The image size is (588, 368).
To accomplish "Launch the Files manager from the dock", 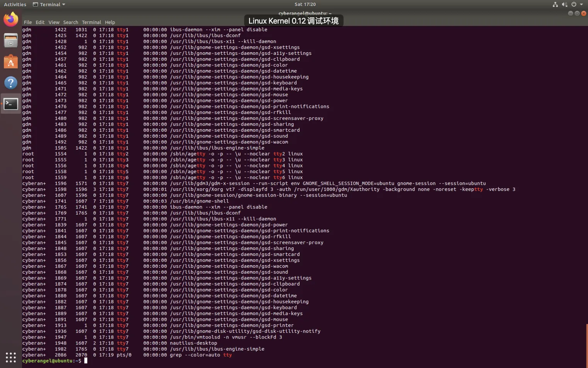I will (x=11, y=41).
